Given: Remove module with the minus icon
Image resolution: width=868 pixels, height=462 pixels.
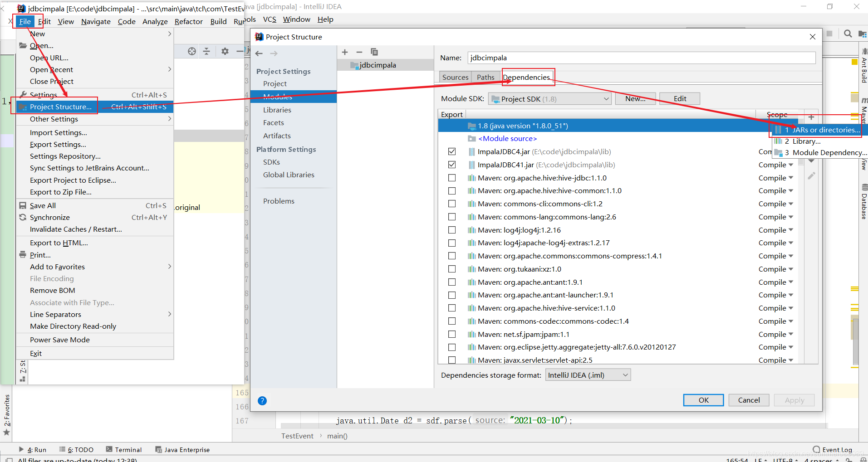Looking at the screenshot, I should (359, 52).
